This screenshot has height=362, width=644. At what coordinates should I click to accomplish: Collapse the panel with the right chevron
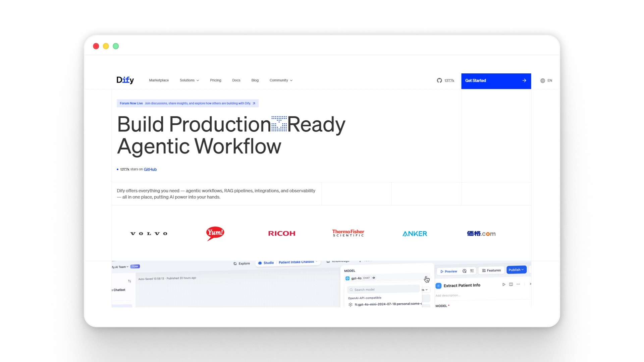530,284
